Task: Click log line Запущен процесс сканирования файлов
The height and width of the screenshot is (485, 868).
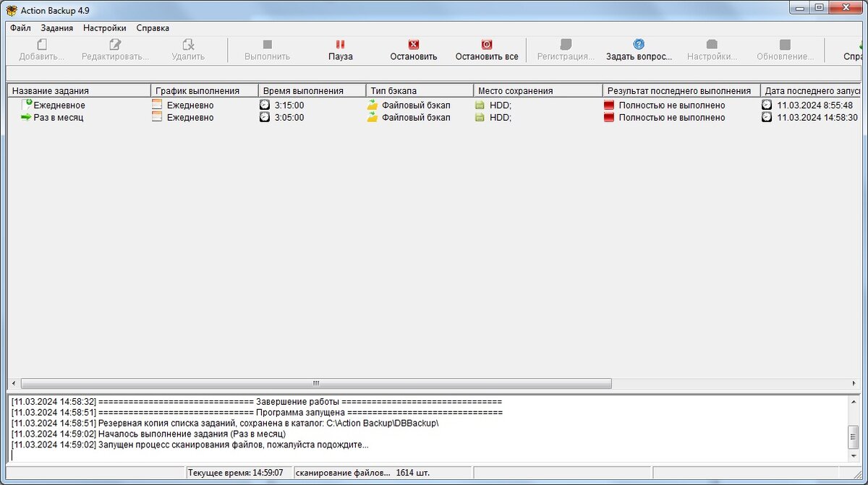Action: (190, 445)
